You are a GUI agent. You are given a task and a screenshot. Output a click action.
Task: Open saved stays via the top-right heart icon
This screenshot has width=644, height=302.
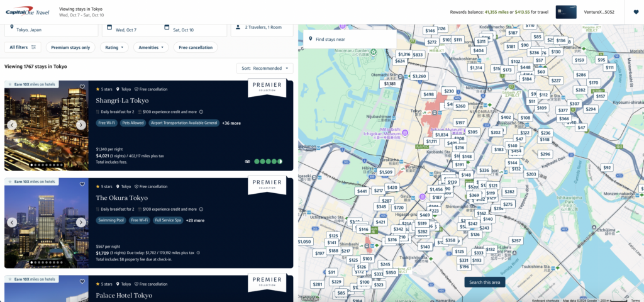(x=635, y=12)
